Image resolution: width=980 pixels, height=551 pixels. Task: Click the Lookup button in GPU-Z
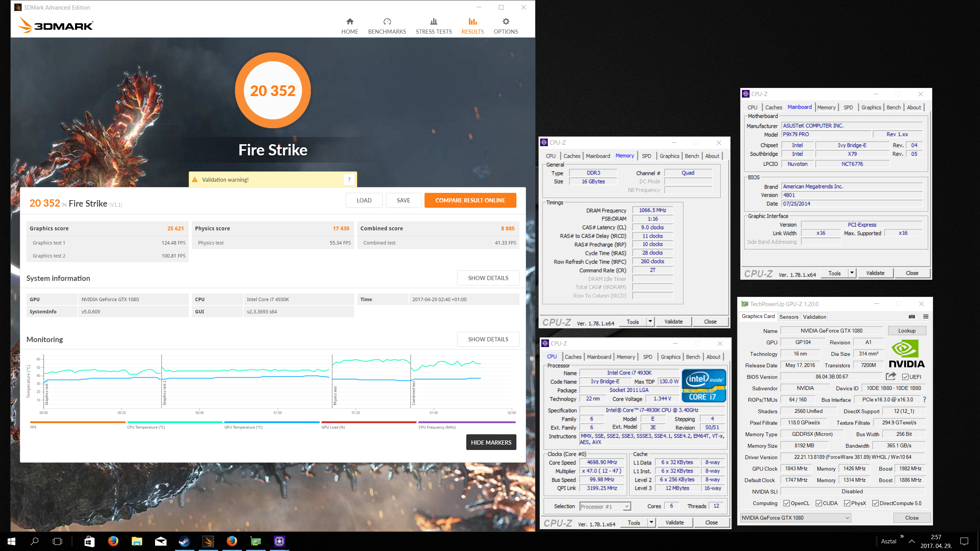(x=906, y=331)
